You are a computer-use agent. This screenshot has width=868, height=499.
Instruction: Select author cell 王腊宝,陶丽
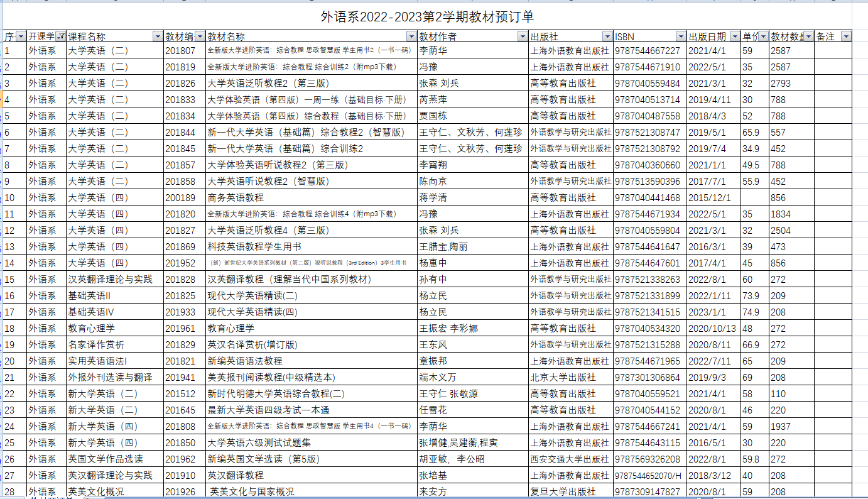473,246
